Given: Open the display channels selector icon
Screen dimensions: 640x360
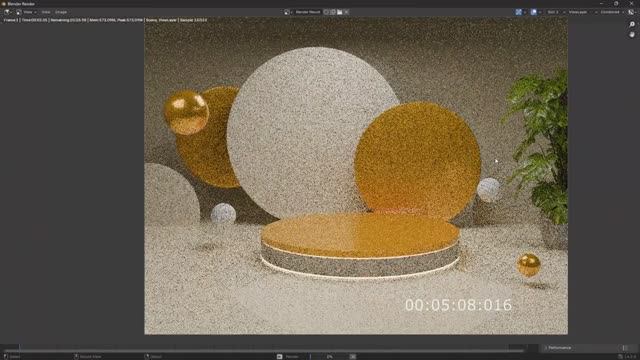Looking at the screenshot, I should [x=631, y=12].
